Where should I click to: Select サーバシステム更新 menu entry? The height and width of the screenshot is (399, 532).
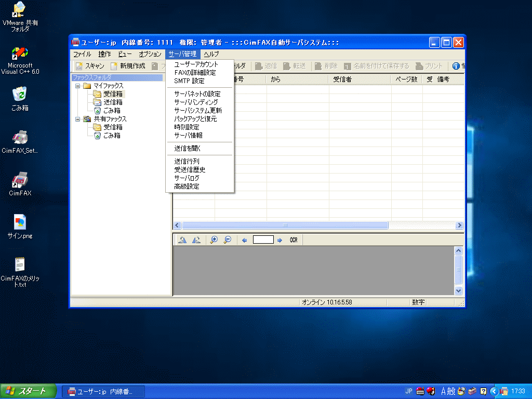pyautogui.click(x=200, y=111)
